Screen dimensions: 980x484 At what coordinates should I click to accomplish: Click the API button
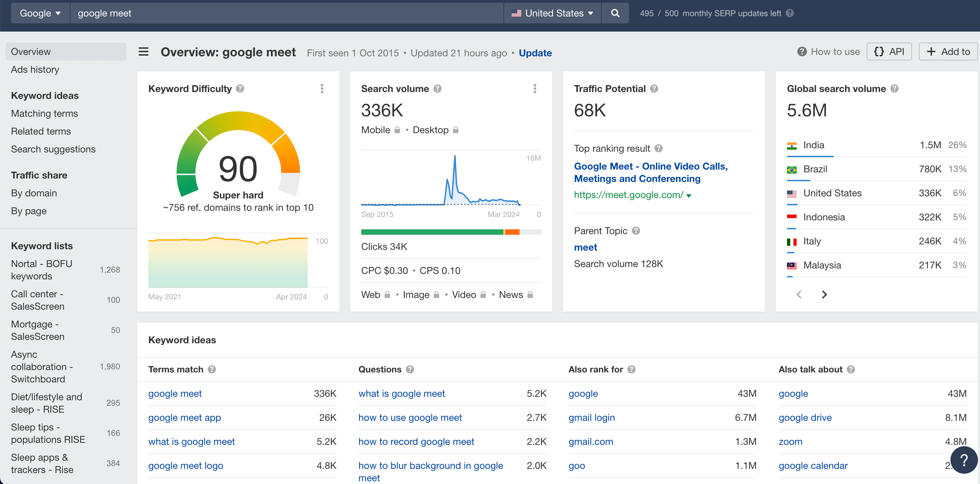coord(889,52)
